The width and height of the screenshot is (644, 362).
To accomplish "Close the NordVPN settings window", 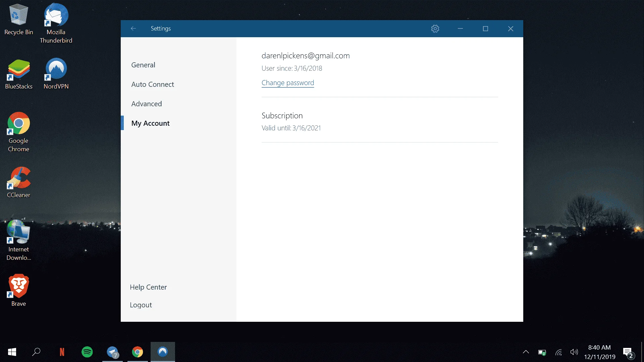I will (511, 28).
